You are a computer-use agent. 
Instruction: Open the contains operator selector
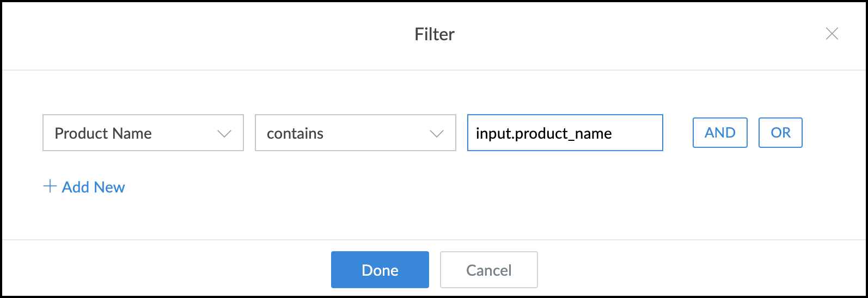pos(355,133)
